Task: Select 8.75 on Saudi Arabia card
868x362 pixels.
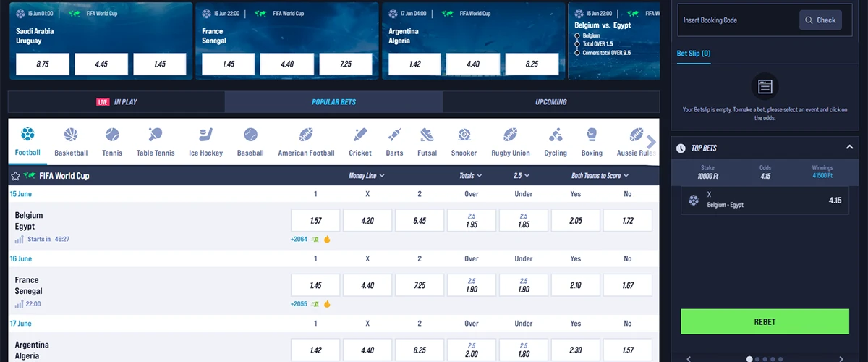Action: click(x=43, y=64)
